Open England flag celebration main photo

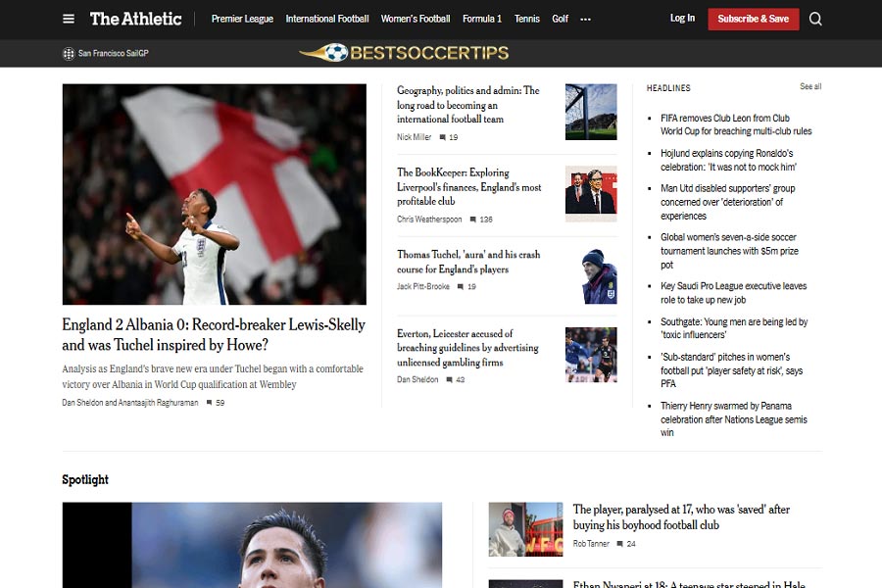(215, 194)
